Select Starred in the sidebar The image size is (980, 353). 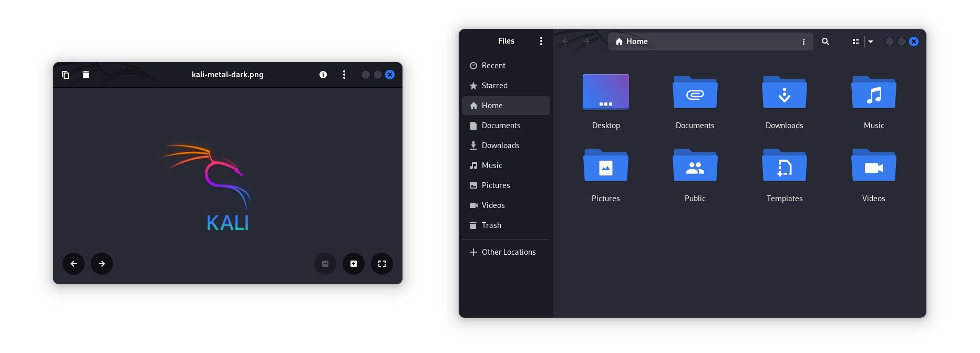(x=494, y=86)
